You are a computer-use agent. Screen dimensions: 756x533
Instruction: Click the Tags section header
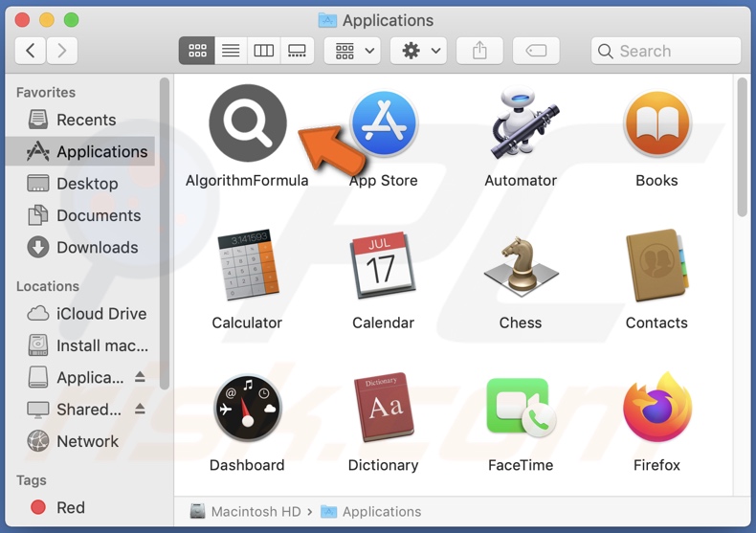tap(32, 480)
